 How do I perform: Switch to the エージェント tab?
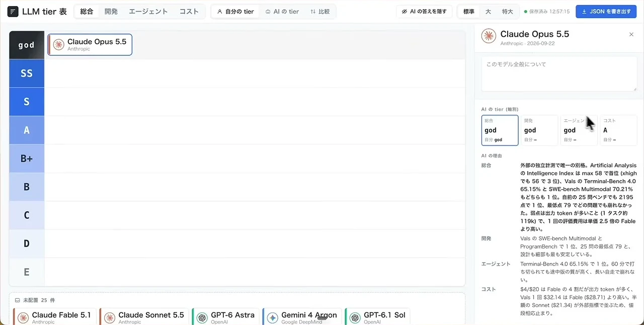pos(148,12)
